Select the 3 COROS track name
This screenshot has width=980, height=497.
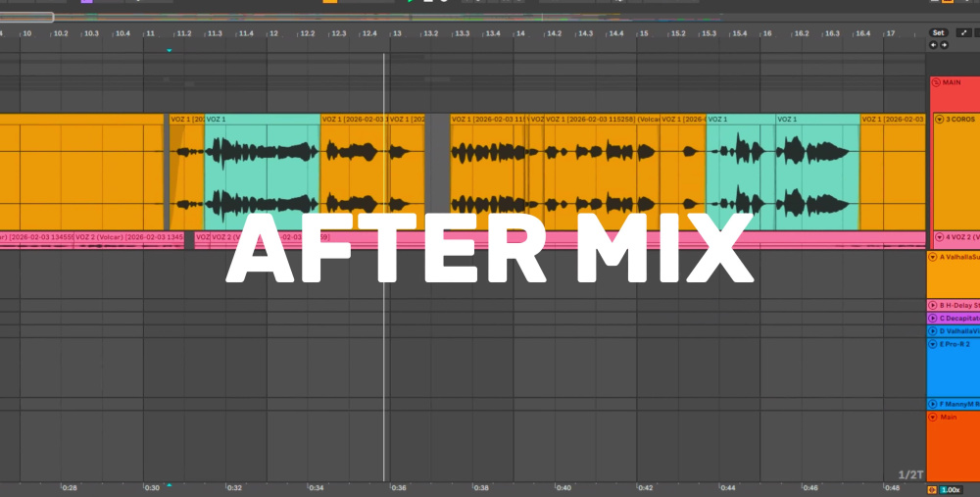point(960,119)
